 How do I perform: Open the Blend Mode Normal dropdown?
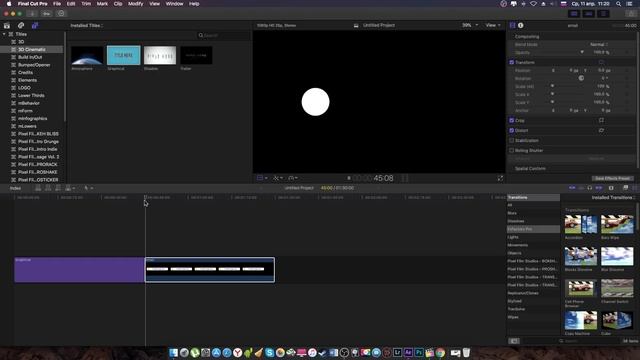click(599, 44)
